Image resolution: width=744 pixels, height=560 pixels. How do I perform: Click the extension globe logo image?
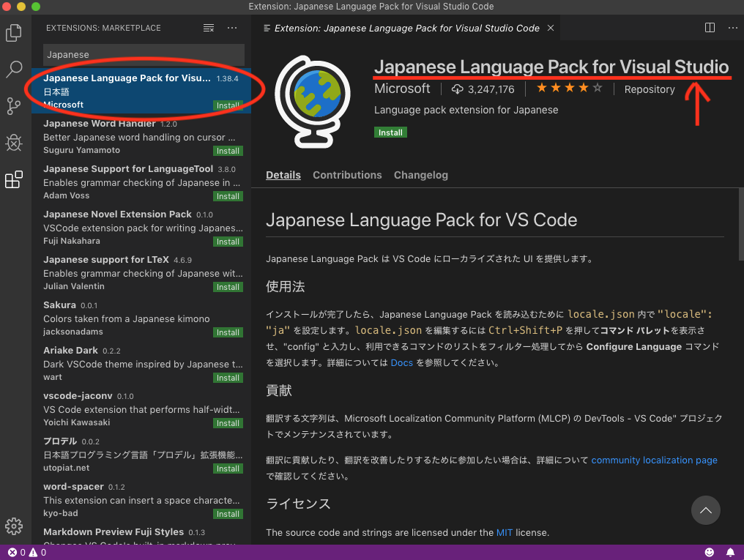click(x=313, y=102)
